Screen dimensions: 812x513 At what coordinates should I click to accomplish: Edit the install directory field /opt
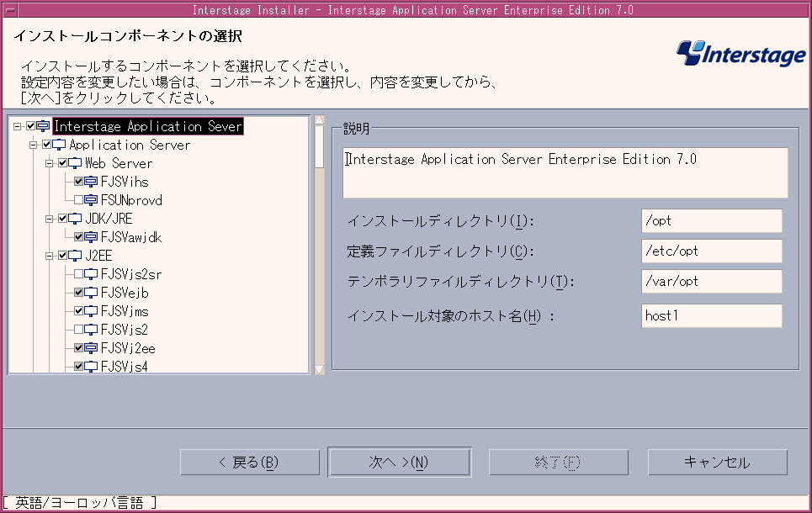point(712,221)
